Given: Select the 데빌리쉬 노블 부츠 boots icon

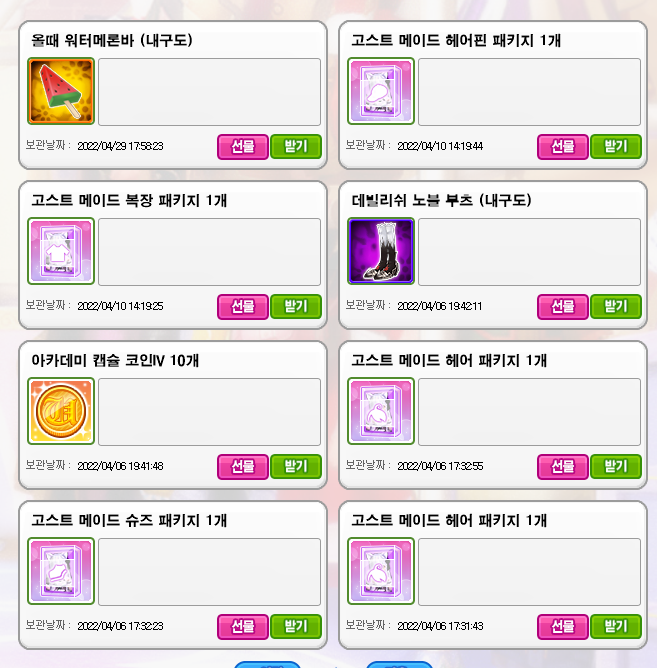Looking at the screenshot, I should point(381,251).
